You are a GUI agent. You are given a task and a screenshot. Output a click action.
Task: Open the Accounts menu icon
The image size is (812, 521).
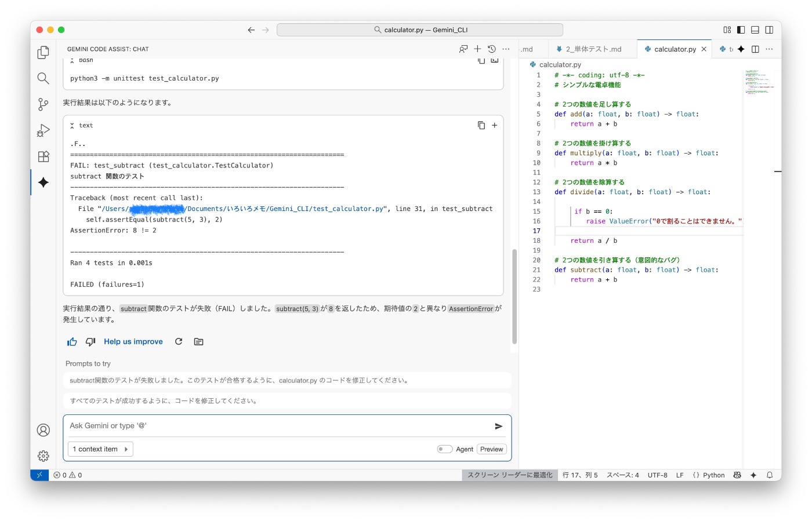pos(43,430)
